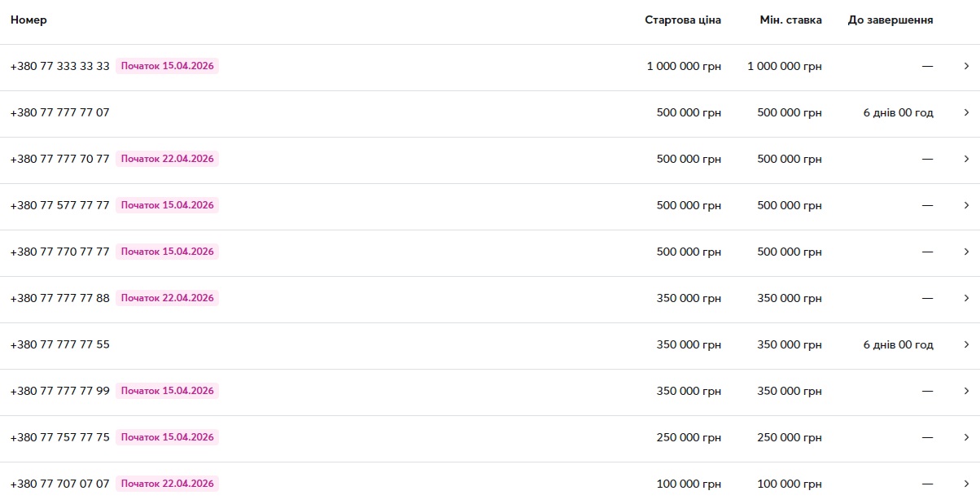Screen dimensions: 980x504
Task: Select number +380 77 777 77 07
Action: pos(59,113)
